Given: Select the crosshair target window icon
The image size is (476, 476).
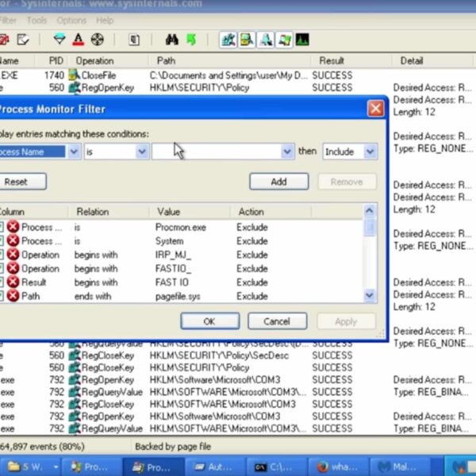Looking at the screenshot, I should coord(97,40).
